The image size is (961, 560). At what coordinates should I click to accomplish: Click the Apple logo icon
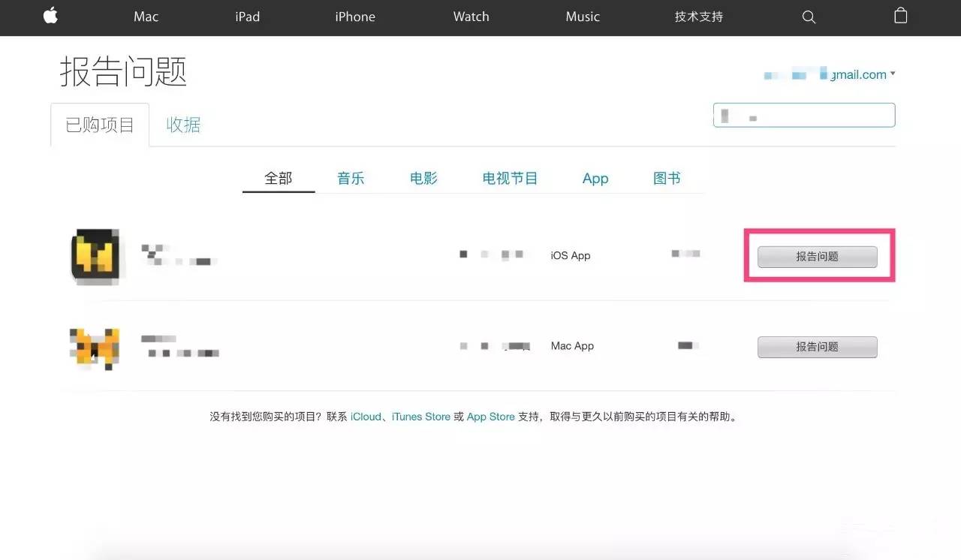pos(50,16)
